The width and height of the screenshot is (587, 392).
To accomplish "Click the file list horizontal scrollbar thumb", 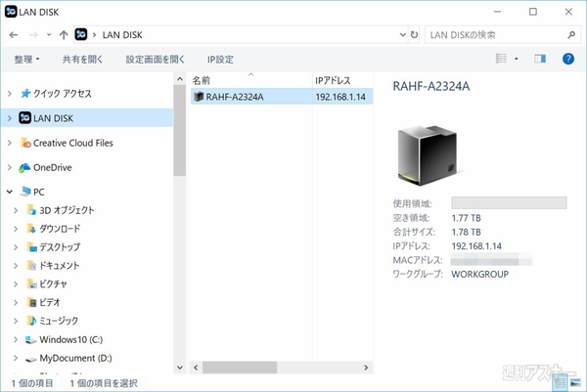I will tap(240, 368).
